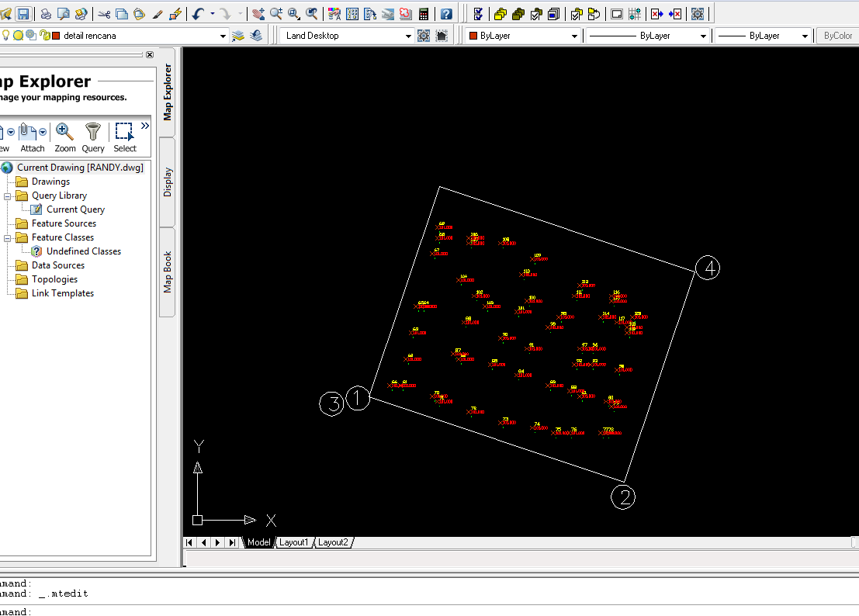Open the Attach dropdown arrow
Image resolution: width=859 pixels, height=616 pixels.
click(x=43, y=132)
